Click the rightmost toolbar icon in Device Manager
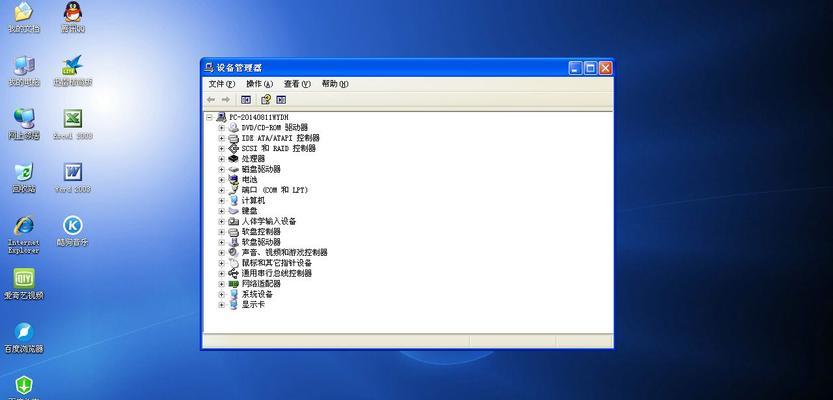This screenshot has height=400, width=833. pos(281,99)
